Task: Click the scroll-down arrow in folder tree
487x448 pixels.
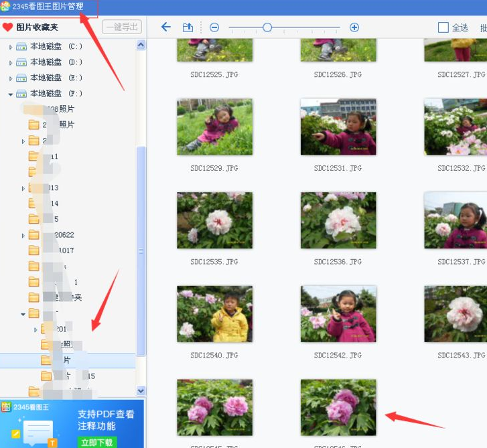Action: [x=141, y=390]
